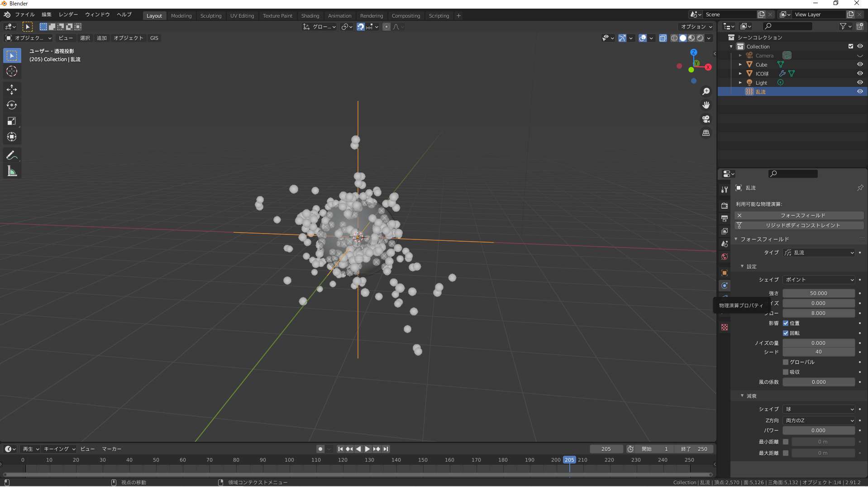Open the force field タイプ dropdown
The image size is (868, 487).
coord(819,253)
